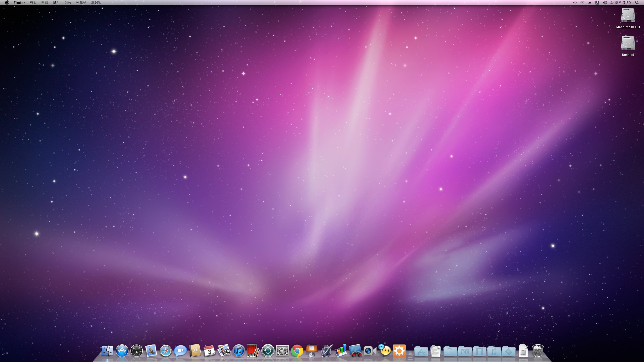Open the Finder menu
The image size is (644, 362).
tap(19, 3)
